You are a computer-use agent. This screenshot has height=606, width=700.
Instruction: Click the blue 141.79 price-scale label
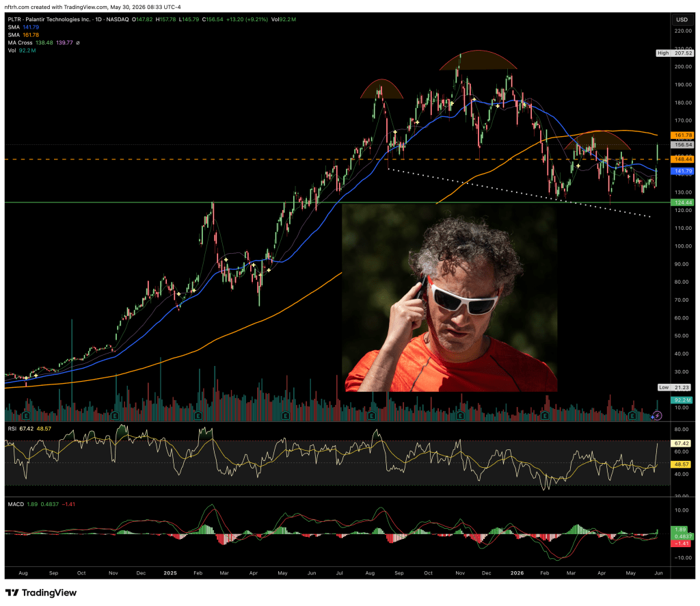pos(683,171)
